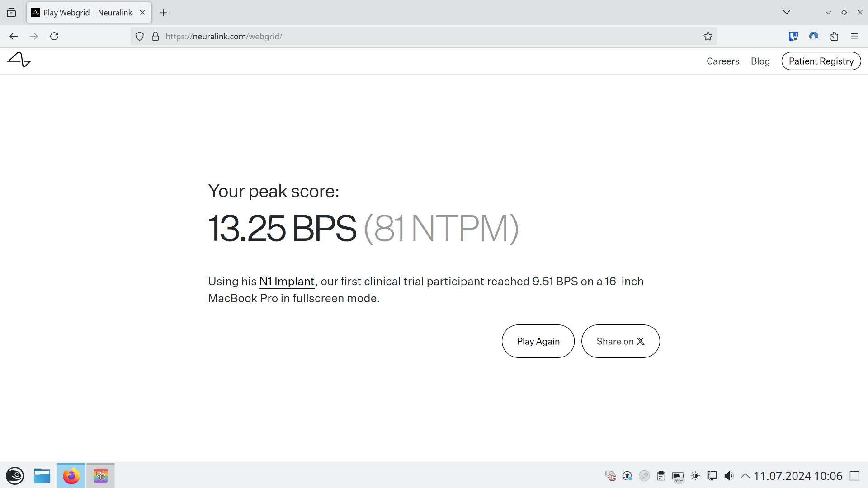Expand hidden system tray icons
Image resolution: width=868 pixels, height=488 pixels.
(745, 476)
